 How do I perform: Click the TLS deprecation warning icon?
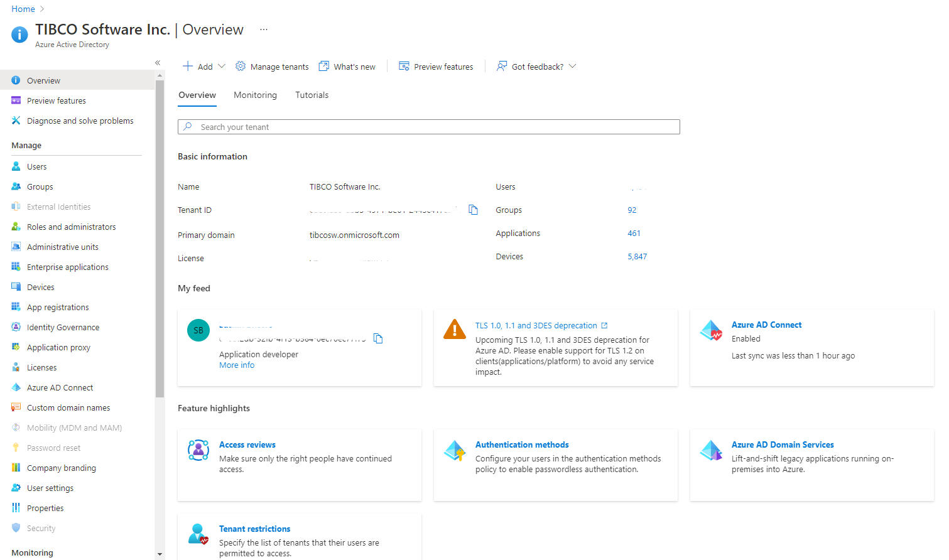coord(455,329)
